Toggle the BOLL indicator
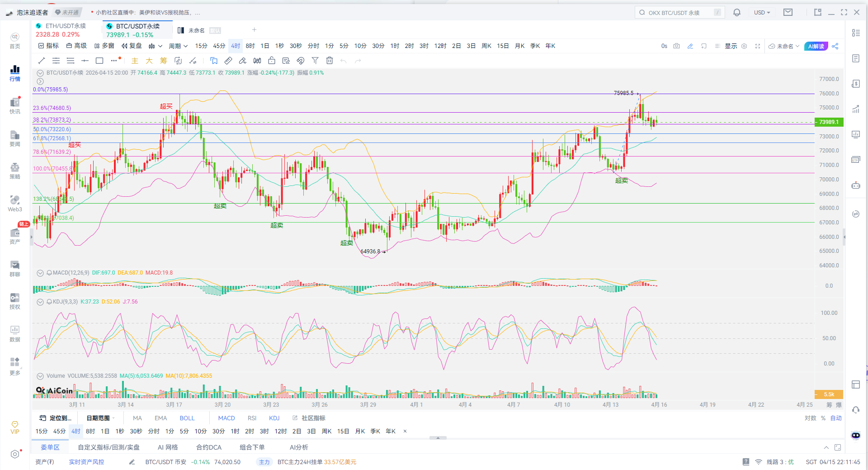 [x=187, y=418]
